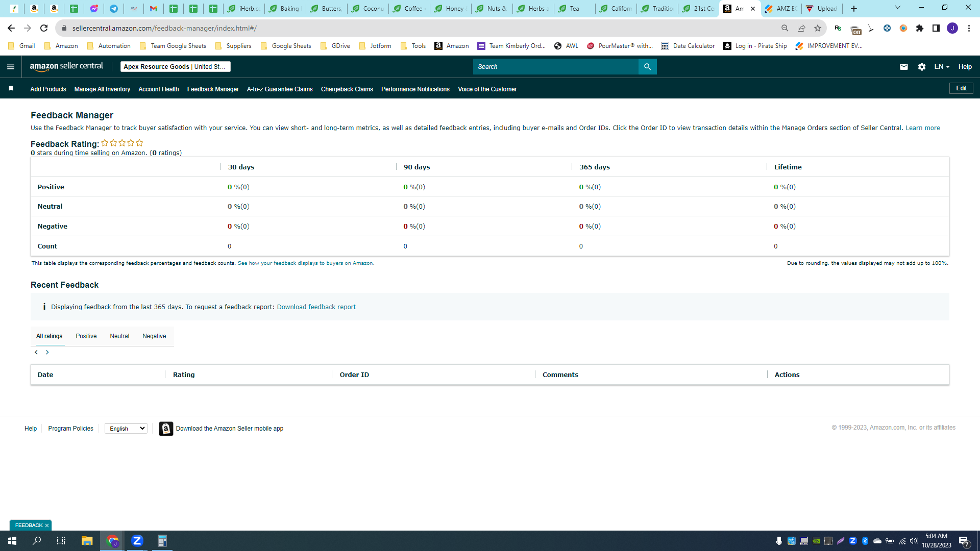Open Calculator from taskbar
The height and width of the screenshot is (551, 980).
point(162,541)
